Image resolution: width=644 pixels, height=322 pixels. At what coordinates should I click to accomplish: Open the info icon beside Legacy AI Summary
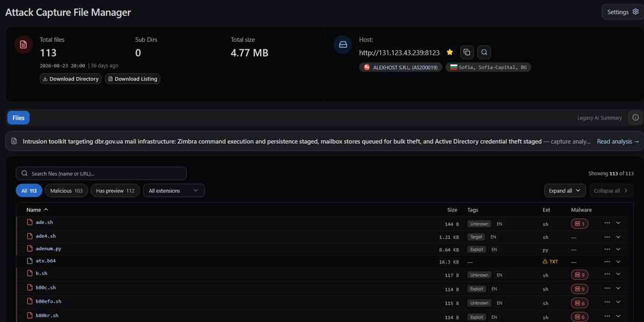pyautogui.click(x=635, y=118)
